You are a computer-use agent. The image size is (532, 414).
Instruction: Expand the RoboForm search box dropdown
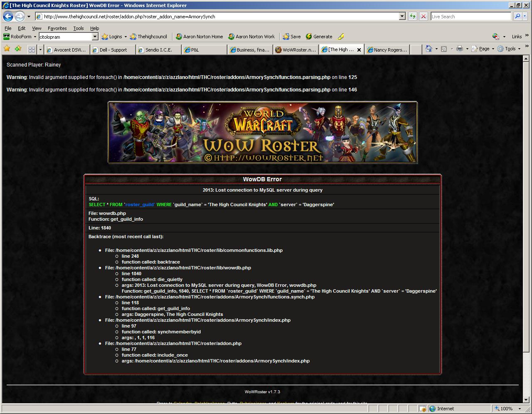click(x=95, y=37)
